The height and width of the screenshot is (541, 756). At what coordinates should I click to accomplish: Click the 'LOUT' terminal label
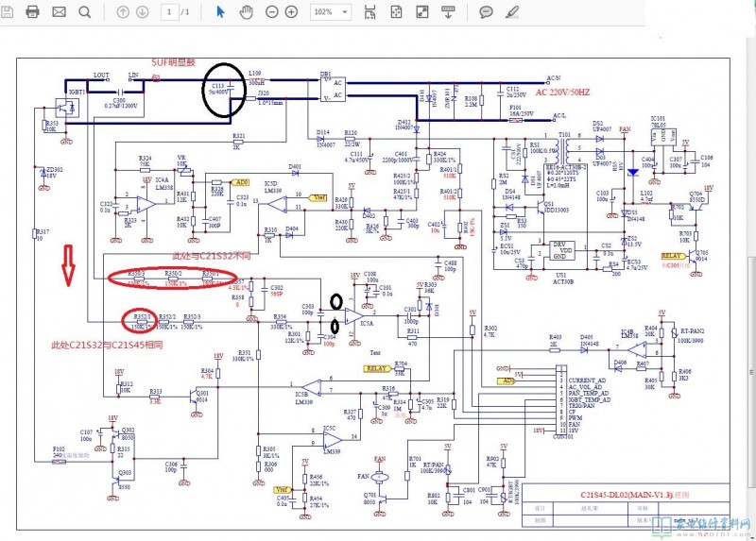click(x=101, y=76)
